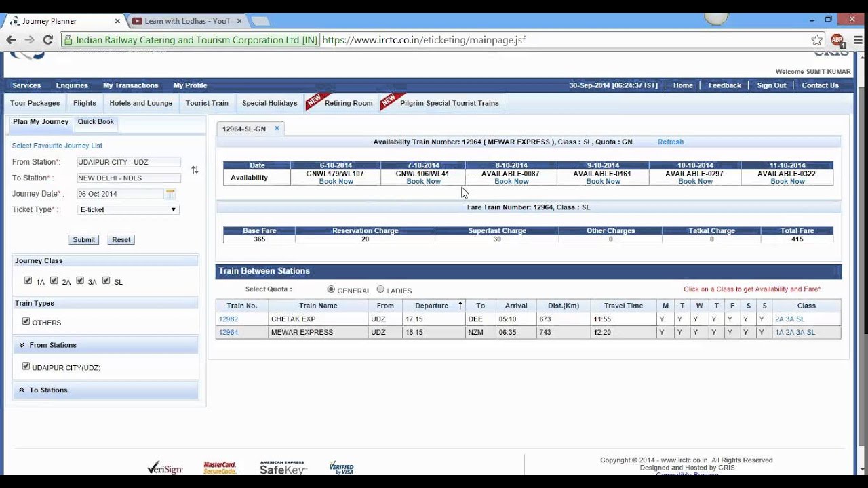Image resolution: width=868 pixels, height=488 pixels.
Task: Open the Flights tab
Action: (x=85, y=103)
